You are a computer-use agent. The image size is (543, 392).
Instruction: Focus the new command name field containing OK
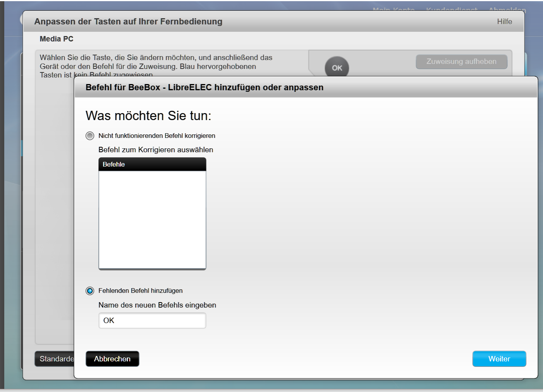tap(152, 321)
